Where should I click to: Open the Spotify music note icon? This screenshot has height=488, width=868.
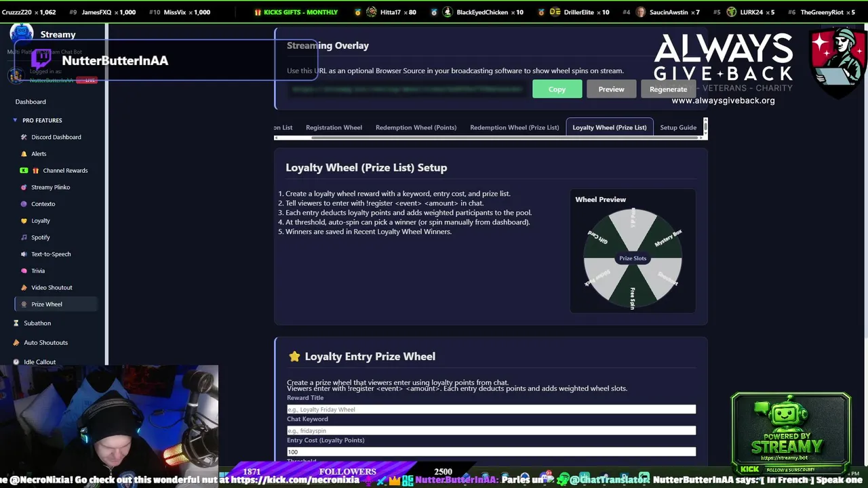(24, 237)
